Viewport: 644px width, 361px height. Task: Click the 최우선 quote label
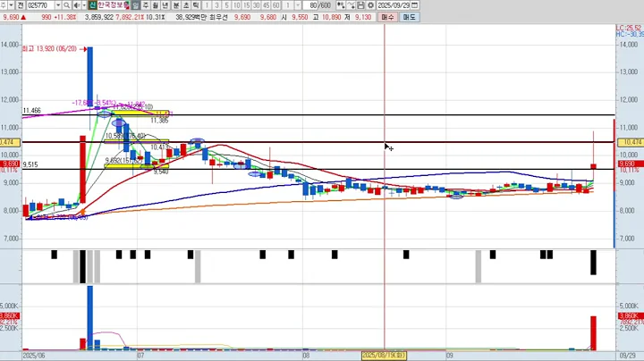[x=218, y=17]
